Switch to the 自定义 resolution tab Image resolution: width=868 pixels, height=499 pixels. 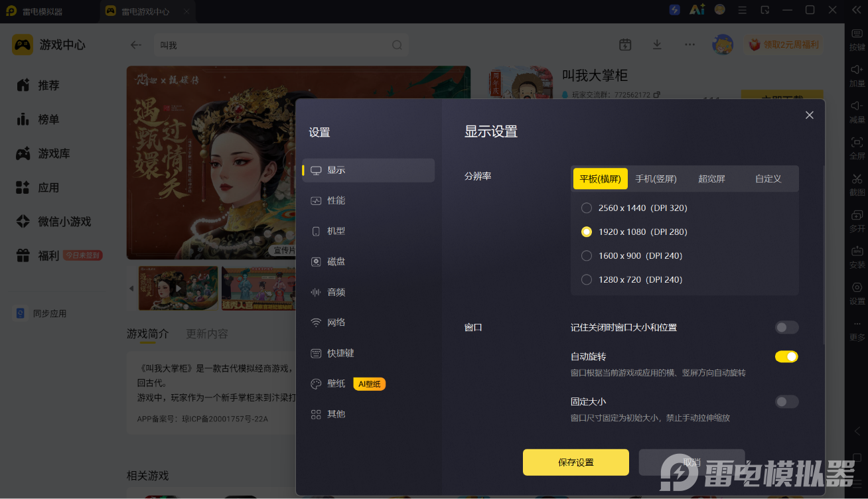768,178
